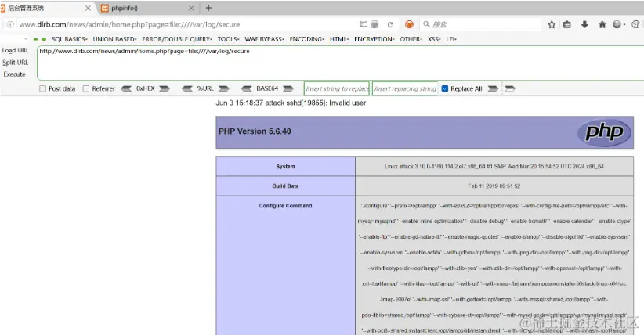Open UNION BASED dropdown menu
The image size is (644, 335).
click(114, 39)
